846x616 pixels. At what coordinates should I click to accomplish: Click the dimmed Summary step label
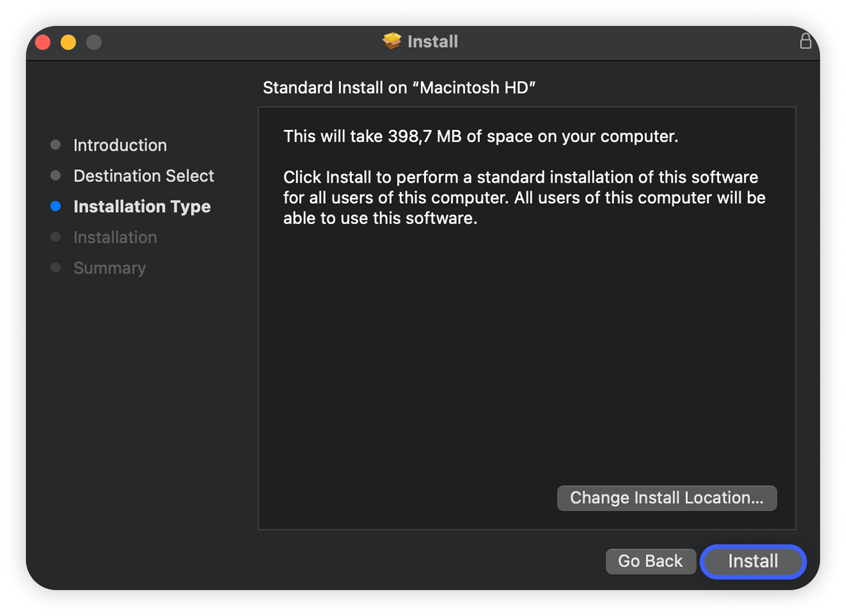[x=110, y=268]
